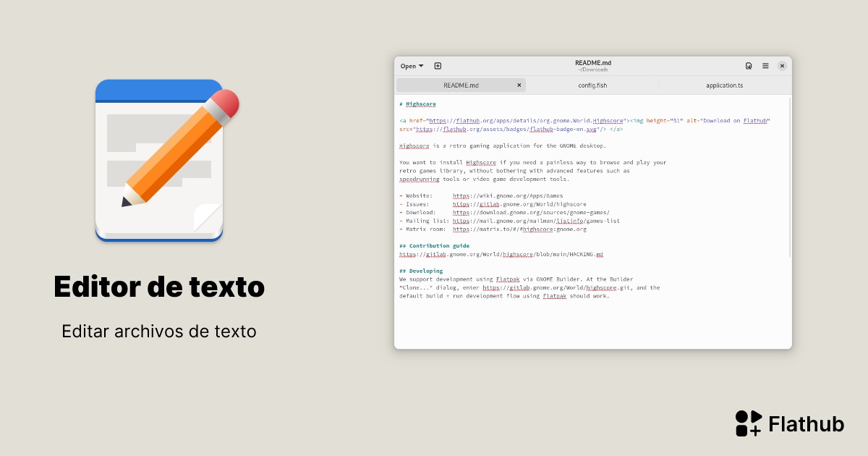Open the gitlab.gnome.org Highscore issues link
This screenshot has width=868, height=456.
[519, 203]
